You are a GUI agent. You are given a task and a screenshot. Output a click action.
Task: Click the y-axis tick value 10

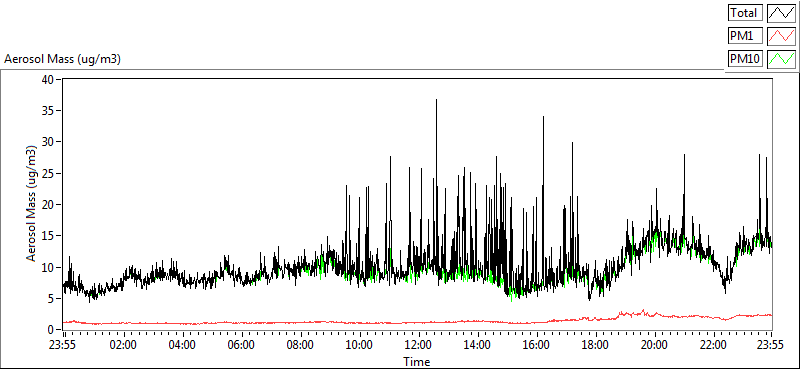(x=49, y=267)
